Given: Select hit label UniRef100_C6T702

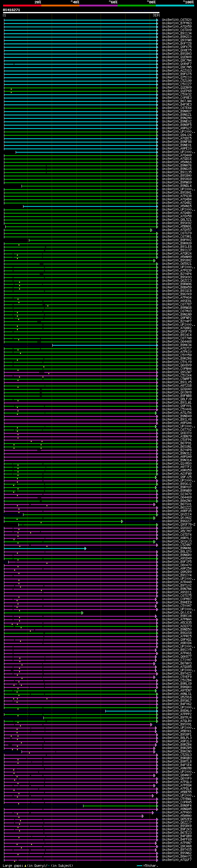Looking at the screenshot, I should pos(177,430).
